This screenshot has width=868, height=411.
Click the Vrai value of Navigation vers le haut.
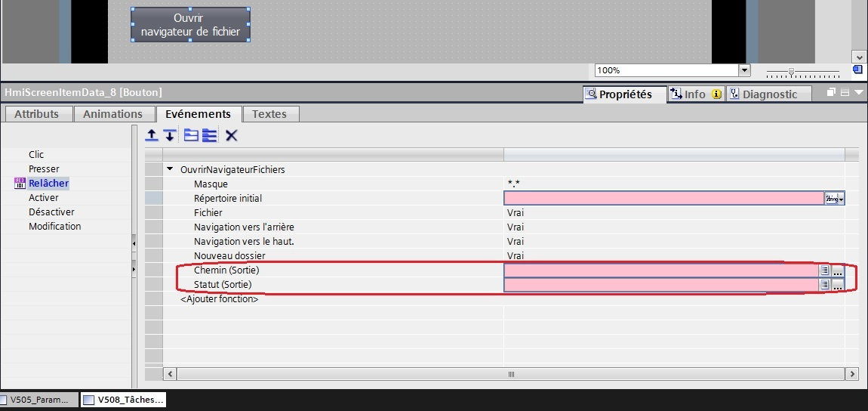(516, 242)
